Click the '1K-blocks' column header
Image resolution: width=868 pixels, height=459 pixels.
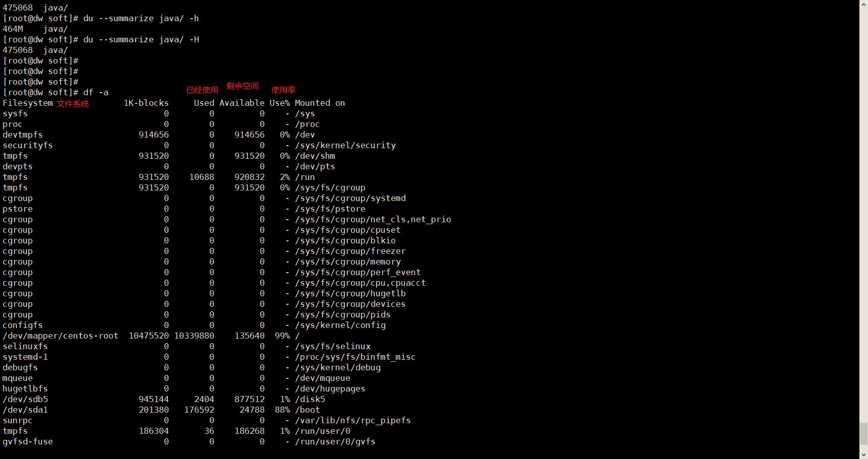[146, 103]
